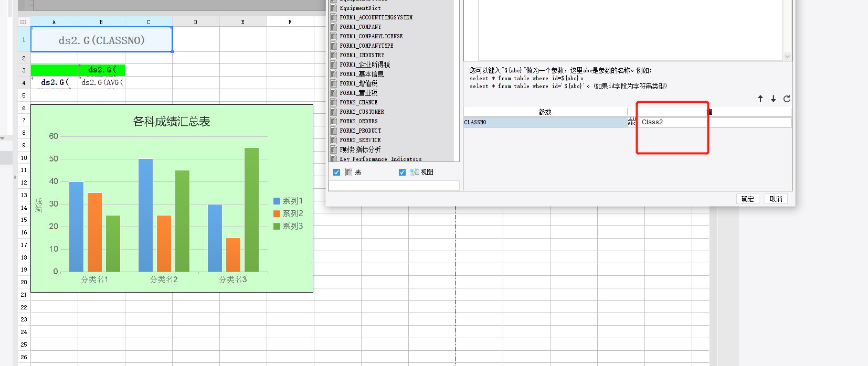Viewport: 868px width, 366px height.
Task: Click the table icon beside FORM1_ACCOUNTTINGSYSTEM
Action: [334, 17]
